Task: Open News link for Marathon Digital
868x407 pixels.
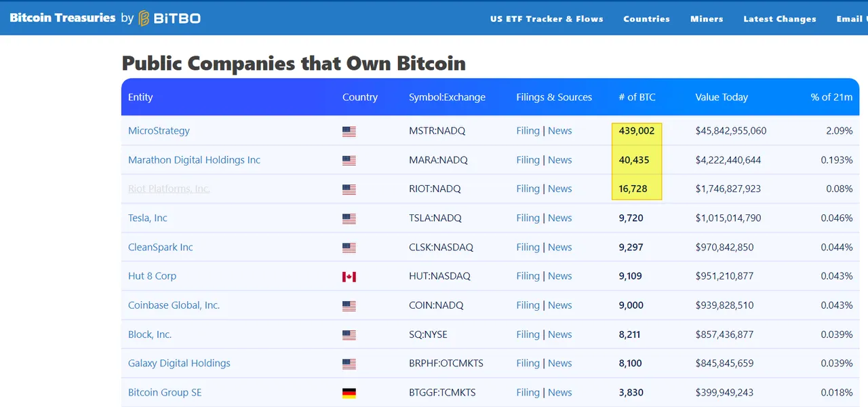Action: pos(559,160)
